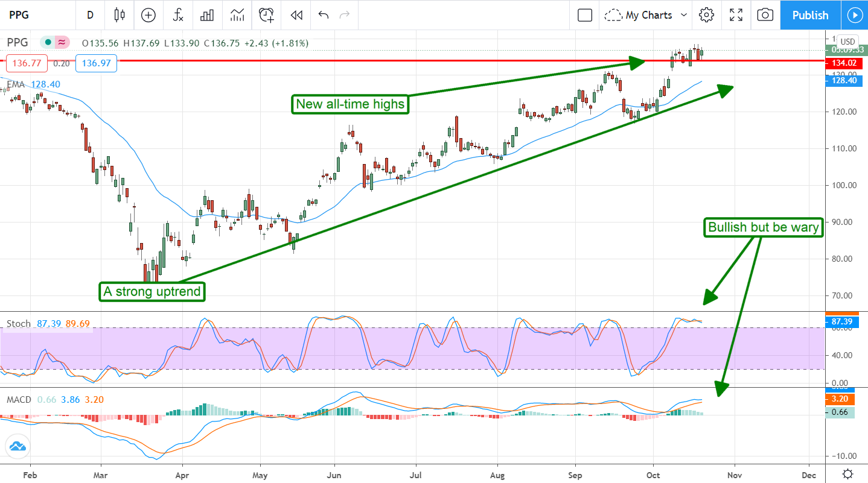Open the candlestick chart style selector

120,15
